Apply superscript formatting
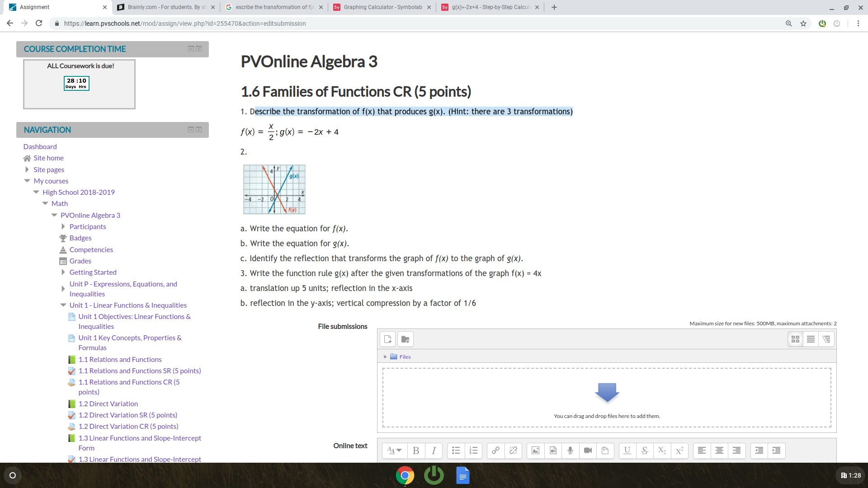The height and width of the screenshot is (488, 868). tap(679, 450)
